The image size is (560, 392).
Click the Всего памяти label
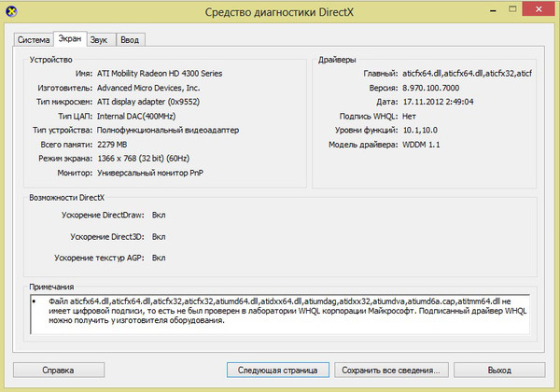[66, 145]
